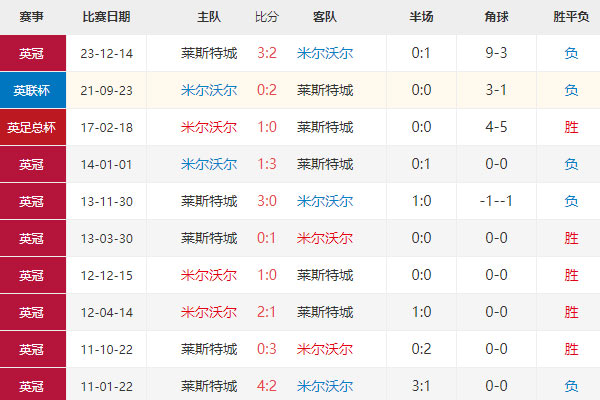Click the 赛事 column header
600x400 pixels.
[x=31, y=17]
